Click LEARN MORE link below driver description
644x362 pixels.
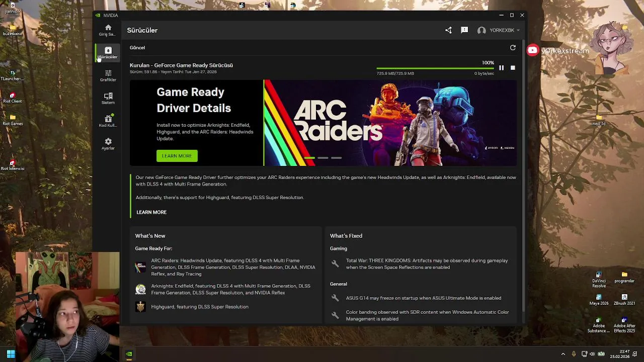[x=151, y=212]
